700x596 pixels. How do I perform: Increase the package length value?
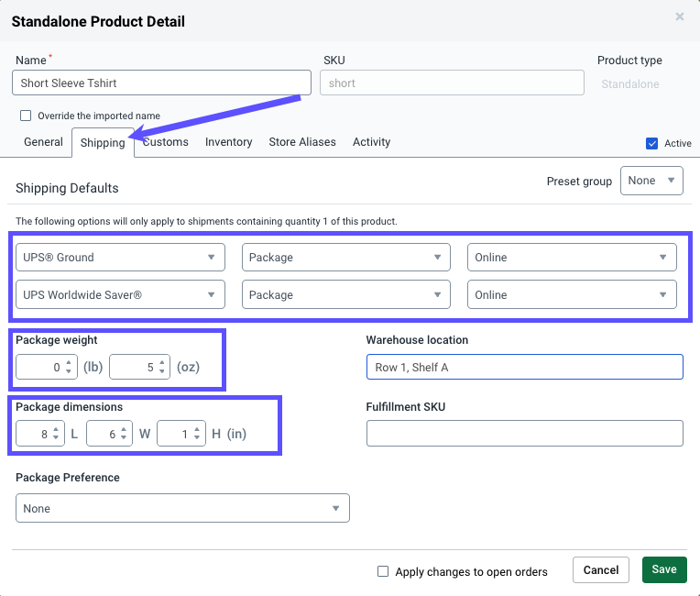point(57,428)
